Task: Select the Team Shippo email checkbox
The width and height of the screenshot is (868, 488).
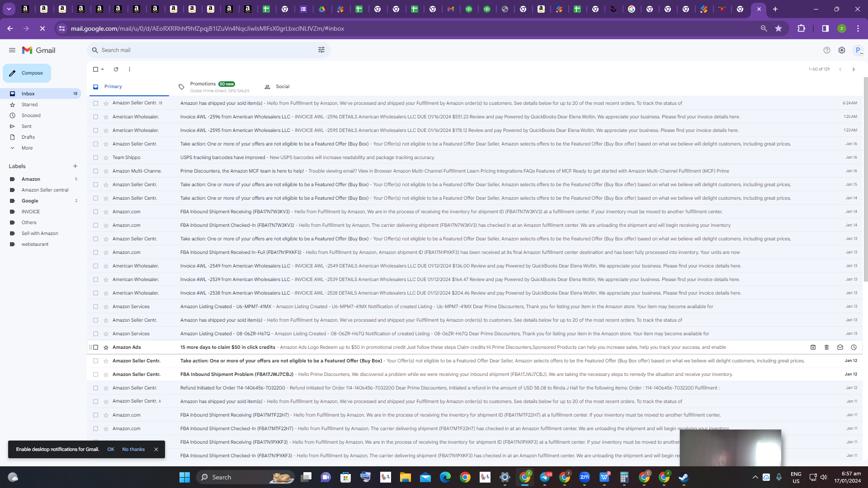Action: click(x=95, y=157)
